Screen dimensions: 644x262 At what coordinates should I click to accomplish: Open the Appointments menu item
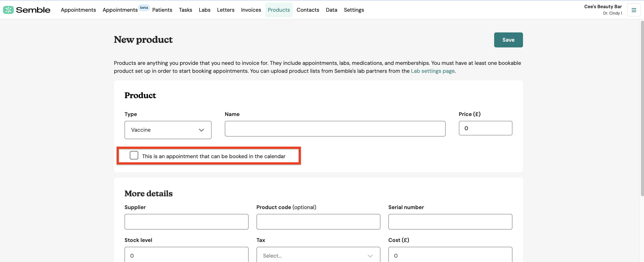point(78,10)
